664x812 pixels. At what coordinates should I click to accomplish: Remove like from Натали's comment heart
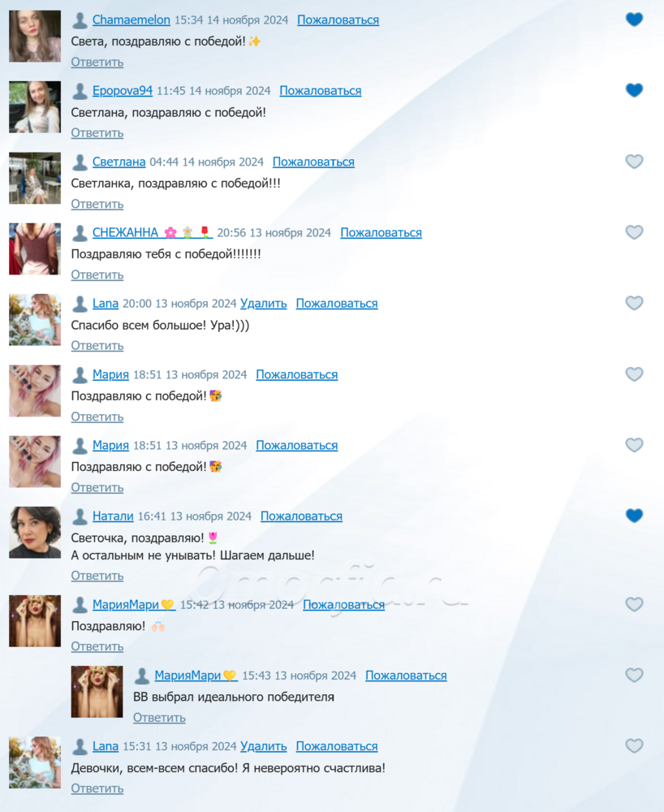tap(634, 516)
